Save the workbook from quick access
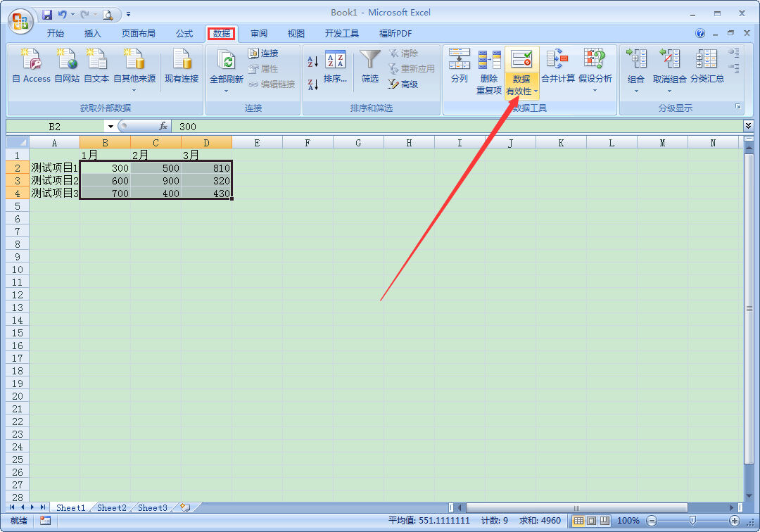 [47, 15]
